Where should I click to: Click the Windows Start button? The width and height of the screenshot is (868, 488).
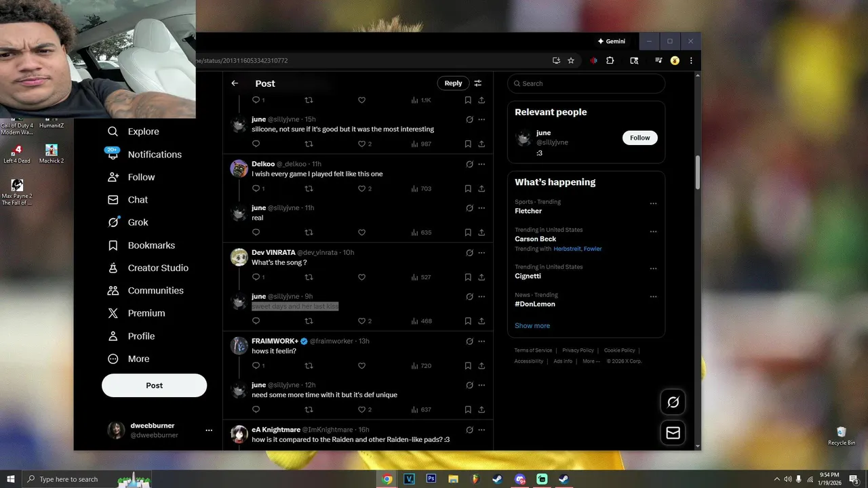pyautogui.click(x=10, y=479)
